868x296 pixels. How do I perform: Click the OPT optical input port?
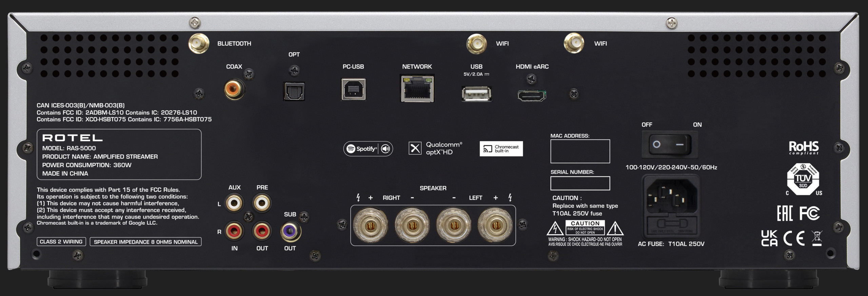click(x=294, y=91)
